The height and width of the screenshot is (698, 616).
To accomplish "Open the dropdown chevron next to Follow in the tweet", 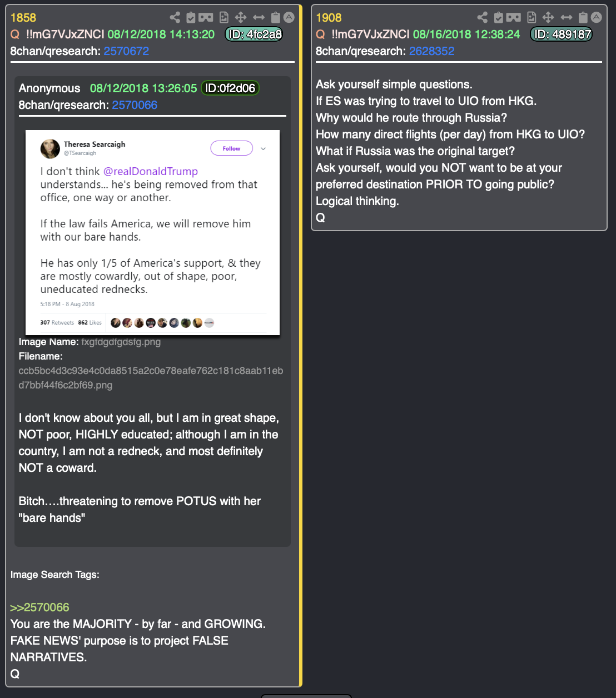I will pos(263,148).
